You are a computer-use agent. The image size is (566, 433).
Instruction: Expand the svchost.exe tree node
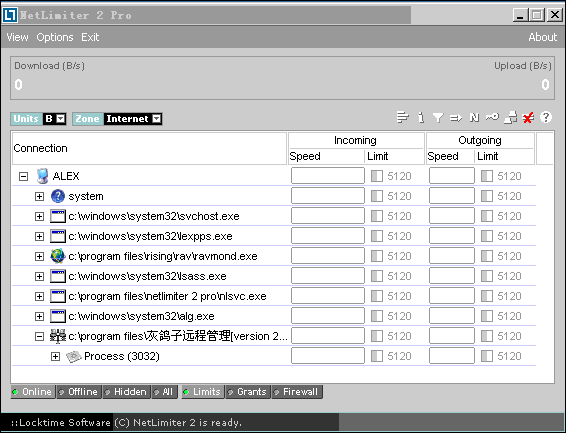point(39,216)
